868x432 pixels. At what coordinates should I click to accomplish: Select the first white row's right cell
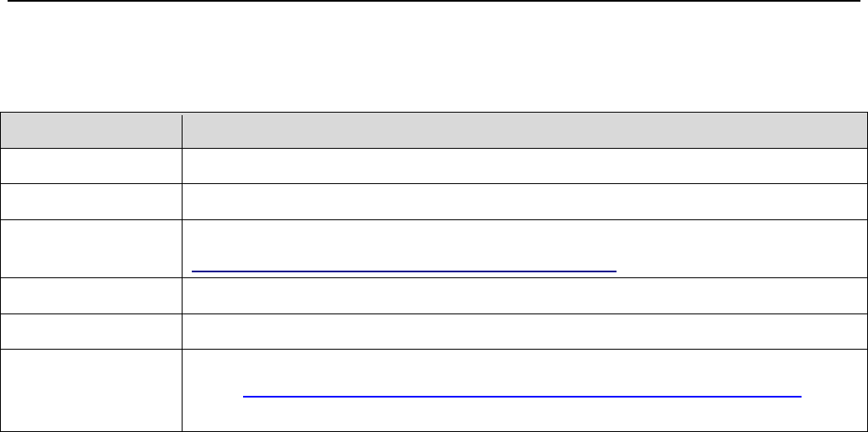coord(524,166)
